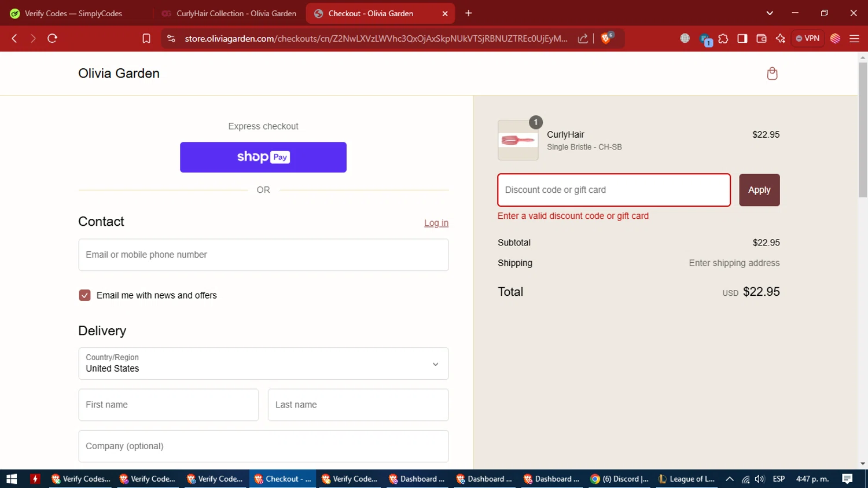Click the address bar URL
The height and width of the screenshot is (488, 868).
[x=376, y=38]
